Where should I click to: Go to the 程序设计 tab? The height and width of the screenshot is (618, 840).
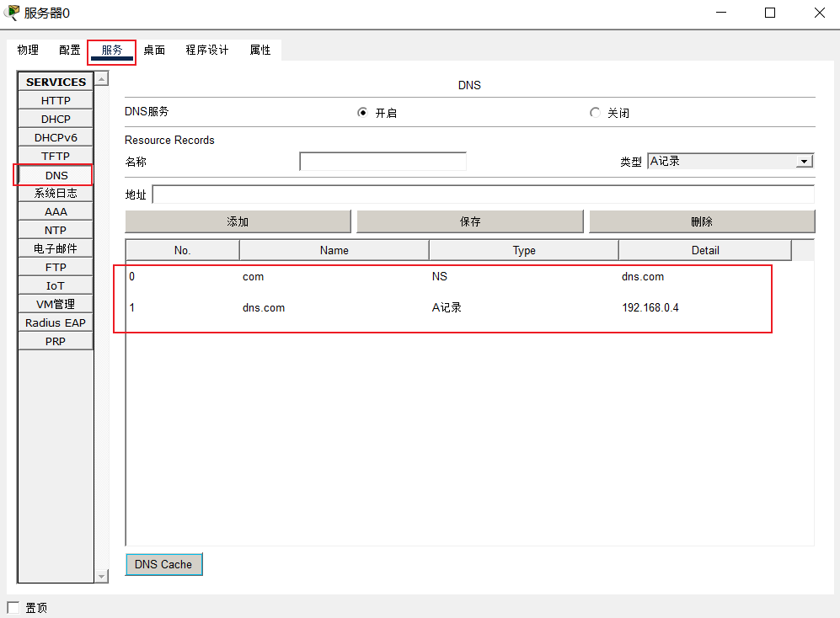(x=207, y=50)
